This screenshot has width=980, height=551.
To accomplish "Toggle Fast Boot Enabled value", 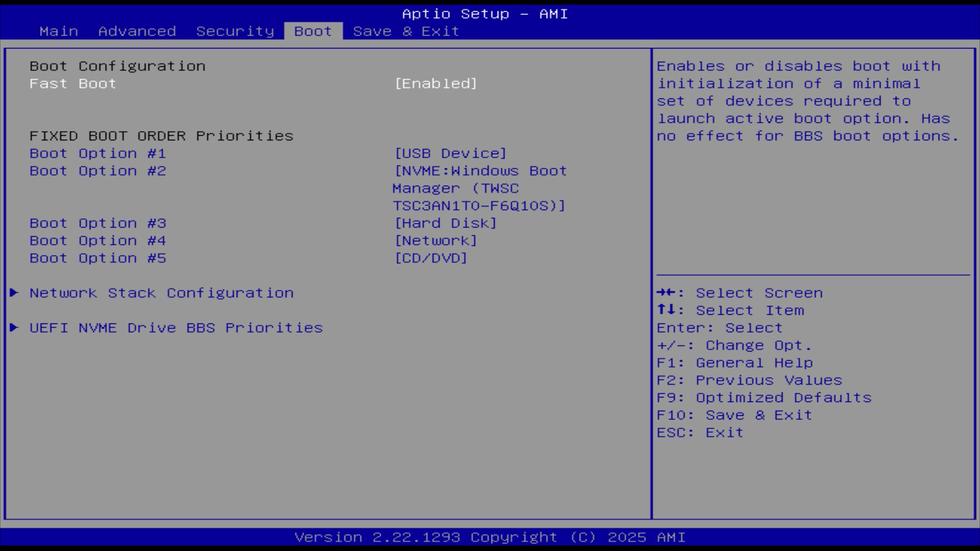I will [435, 84].
